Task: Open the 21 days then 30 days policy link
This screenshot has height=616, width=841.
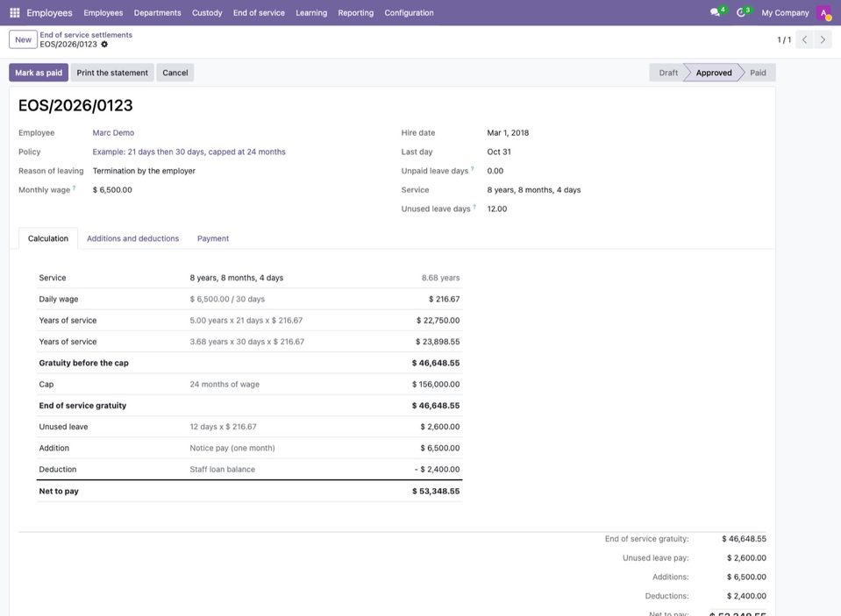Action: [189, 152]
